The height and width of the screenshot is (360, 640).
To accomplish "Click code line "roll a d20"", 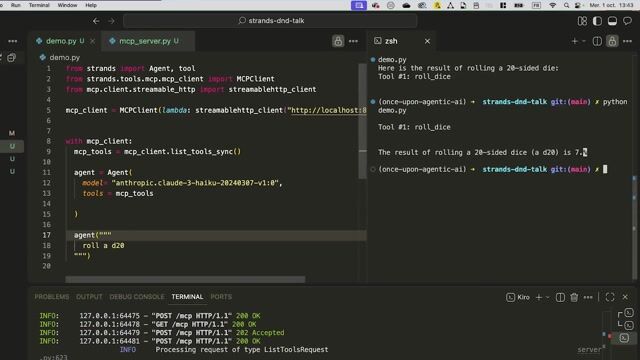I will (103, 246).
